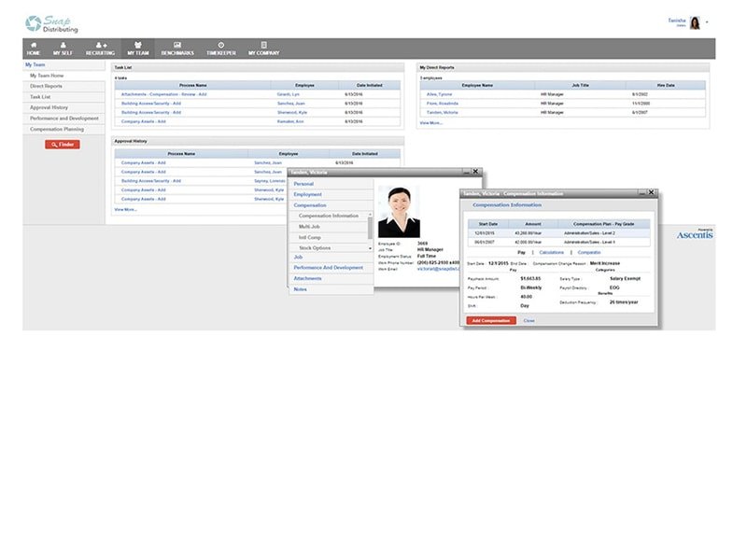Click View More under Approval History
This screenshot has height=560, width=747.
125,209
